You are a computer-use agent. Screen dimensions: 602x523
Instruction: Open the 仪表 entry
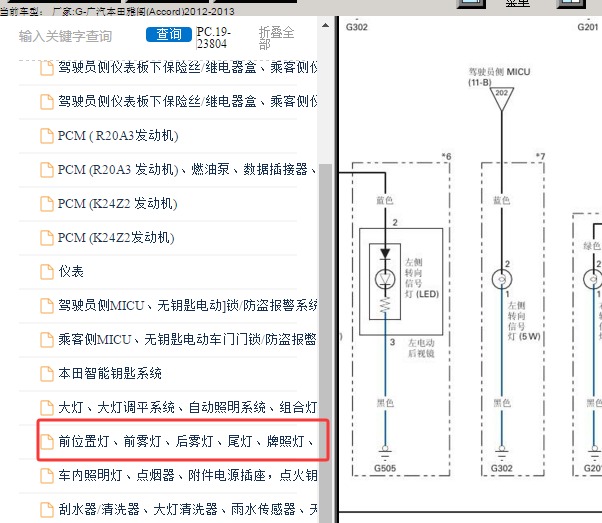71,271
